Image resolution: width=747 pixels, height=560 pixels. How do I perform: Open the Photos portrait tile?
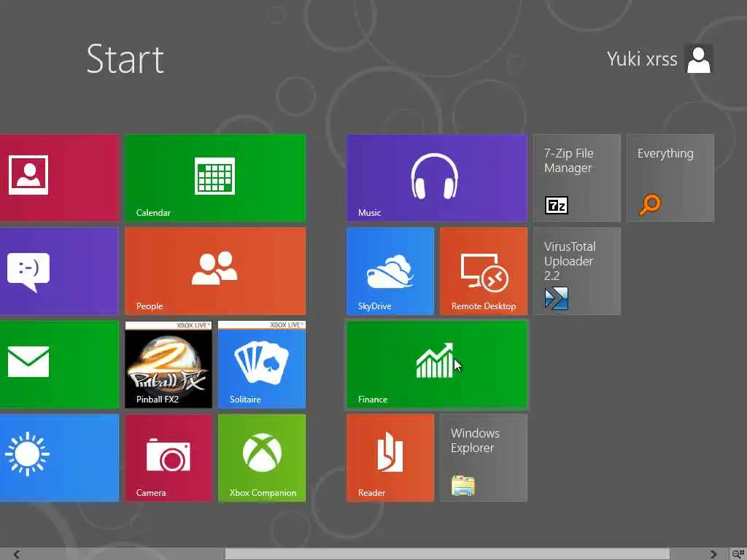[x=59, y=178]
